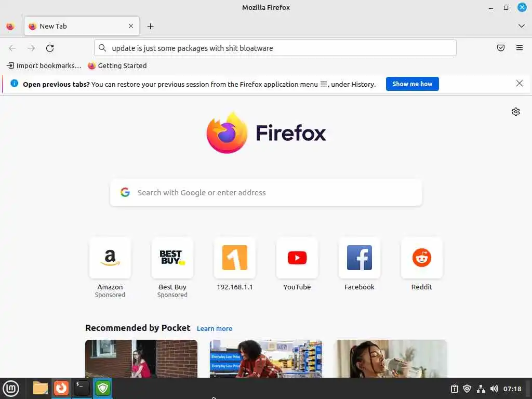Go forward one page

[x=31, y=48]
